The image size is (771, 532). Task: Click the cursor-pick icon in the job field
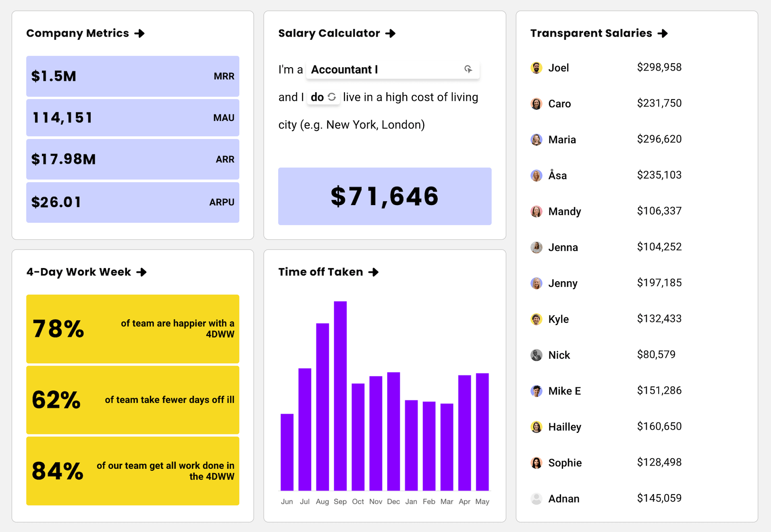[469, 69]
